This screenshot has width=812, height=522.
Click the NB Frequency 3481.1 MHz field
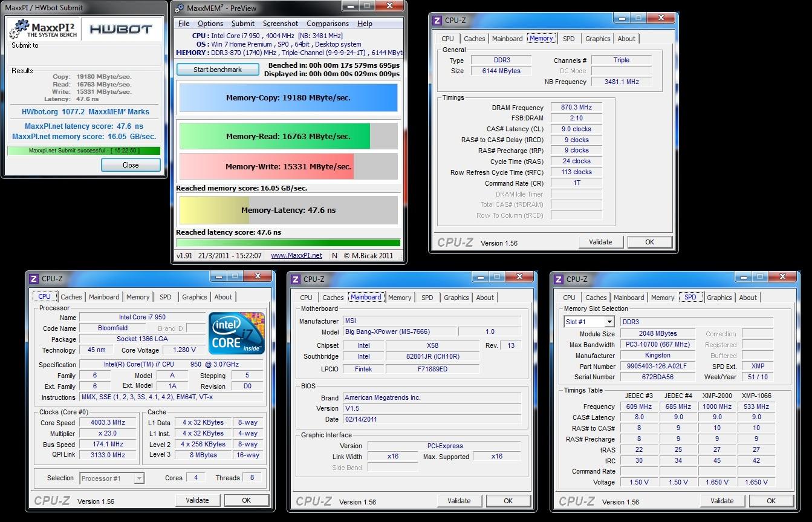pyautogui.click(x=621, y=82)
